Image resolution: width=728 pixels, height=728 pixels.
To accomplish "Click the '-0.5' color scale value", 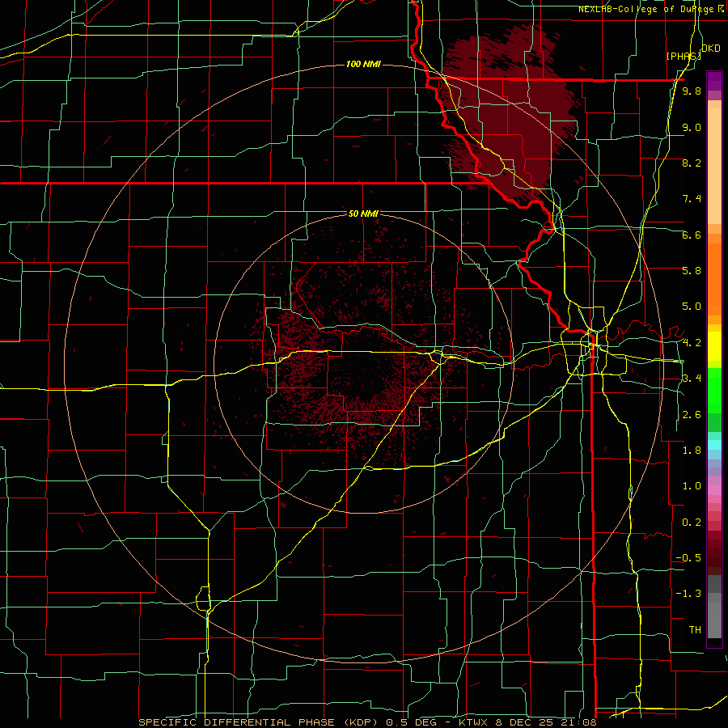I will [x=688, y=558].
